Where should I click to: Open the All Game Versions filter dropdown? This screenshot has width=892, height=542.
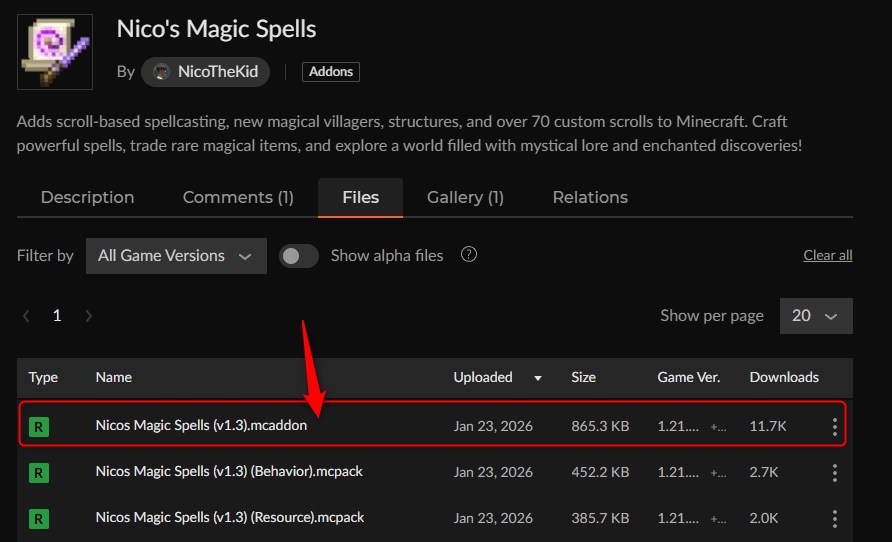pyautogui.click(x=176, y=256)
